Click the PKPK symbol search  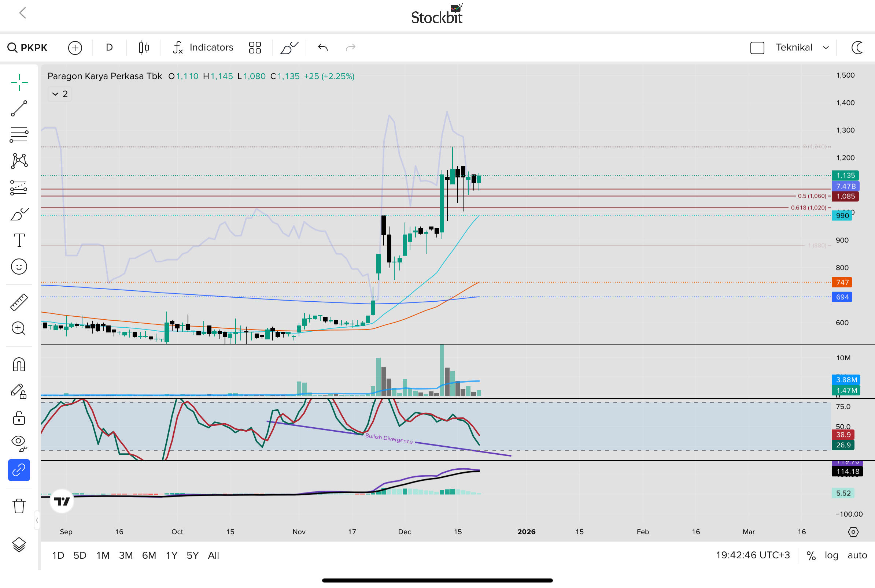(28, 48)
